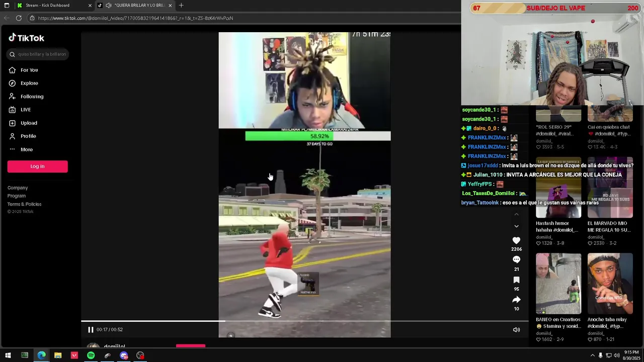Click username bryan_TattooInk in chat overlay
644x362 pixels.
(x=480, y=203)
